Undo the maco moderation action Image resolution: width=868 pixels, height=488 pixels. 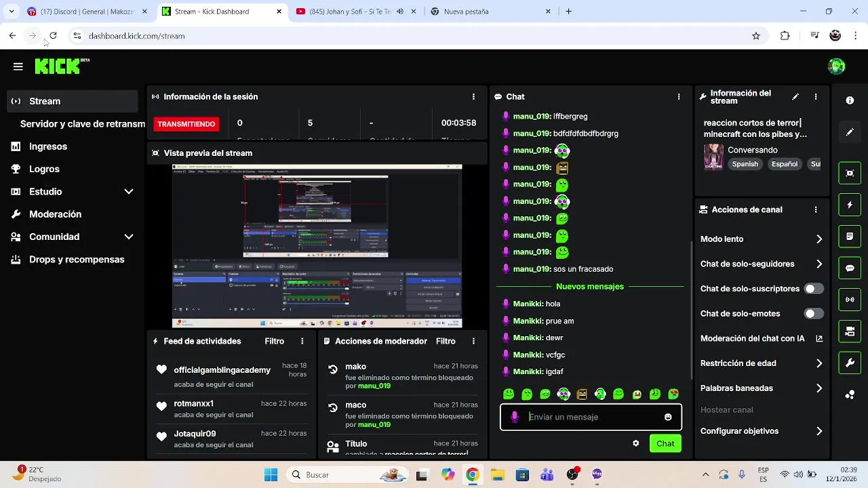pyautogui.click(x=332, y=408)
